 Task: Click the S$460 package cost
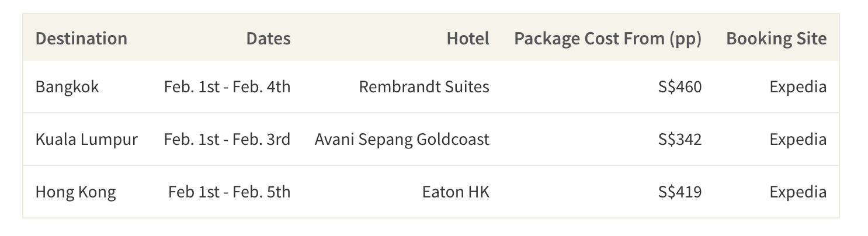pyautogui.click(x=680, y=87)
